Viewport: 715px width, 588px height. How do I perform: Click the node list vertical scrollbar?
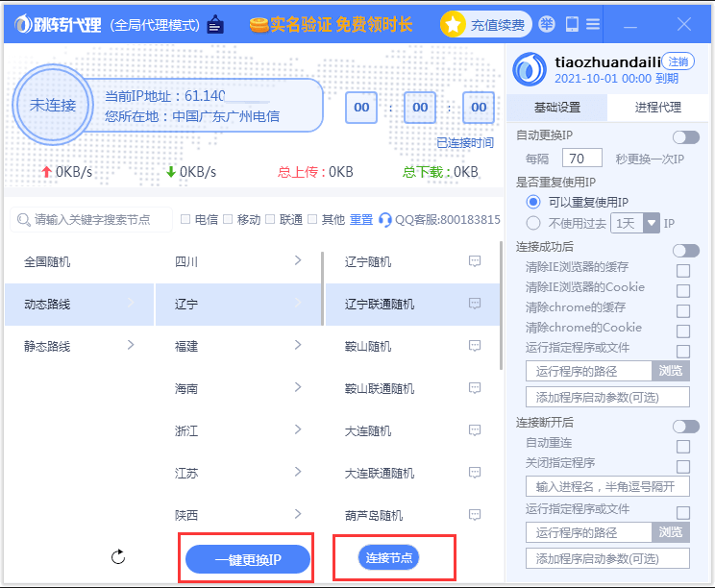click(x=501, y=307)
